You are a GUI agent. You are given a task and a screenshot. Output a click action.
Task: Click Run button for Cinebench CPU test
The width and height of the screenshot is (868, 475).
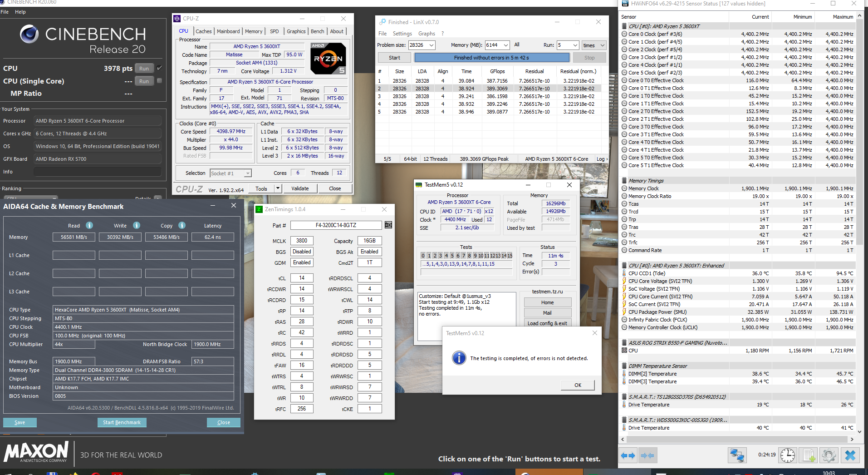(x=144, y=68)
